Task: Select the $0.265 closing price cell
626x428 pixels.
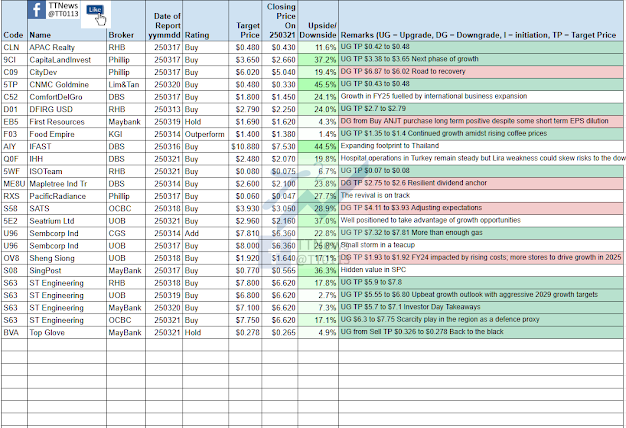Action: (x=280, y=333)
